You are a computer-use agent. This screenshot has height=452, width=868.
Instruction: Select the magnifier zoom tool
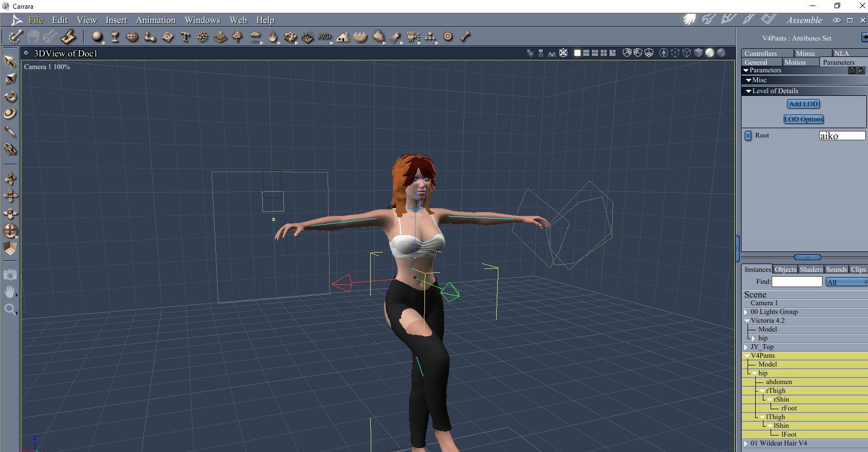tap(10, 310)
